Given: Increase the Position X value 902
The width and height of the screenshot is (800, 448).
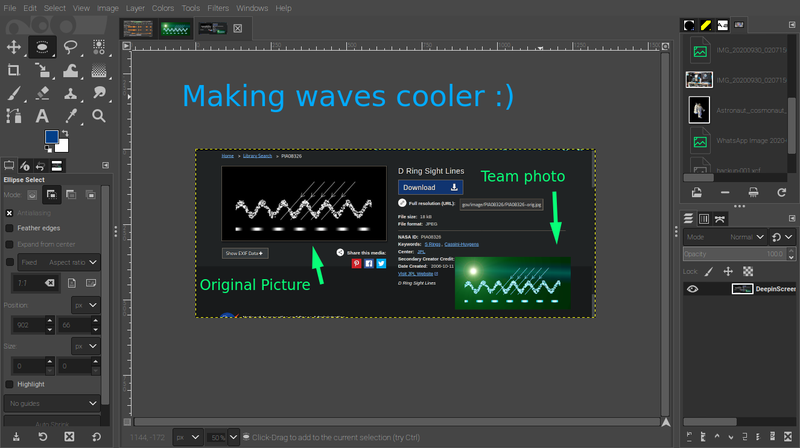Looking at the screenshot, I should pos(49,321).
